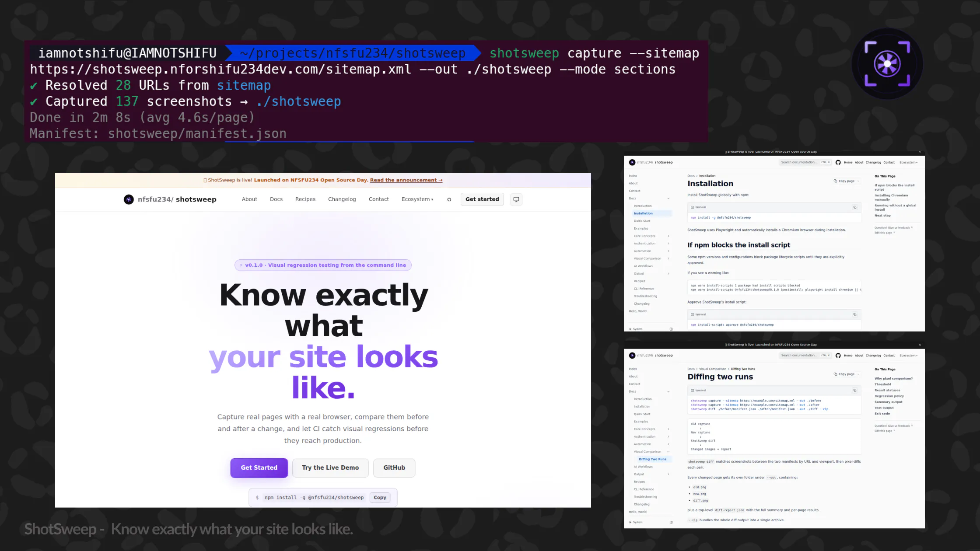Open the GitHub icon on the Diffing two runs page
The width and height of the screenshot is (980, 551).
(838, 356)
